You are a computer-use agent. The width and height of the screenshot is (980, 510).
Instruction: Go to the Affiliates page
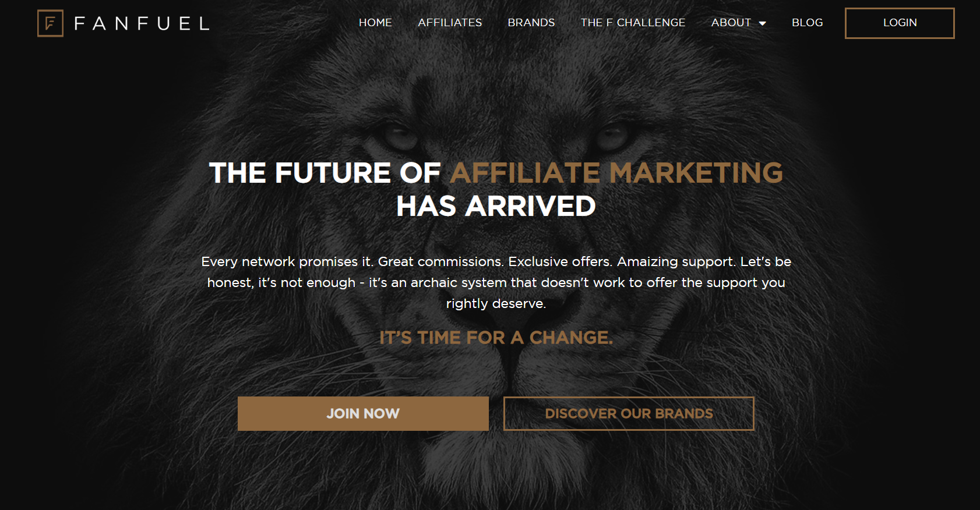click(x=450, y=23)
